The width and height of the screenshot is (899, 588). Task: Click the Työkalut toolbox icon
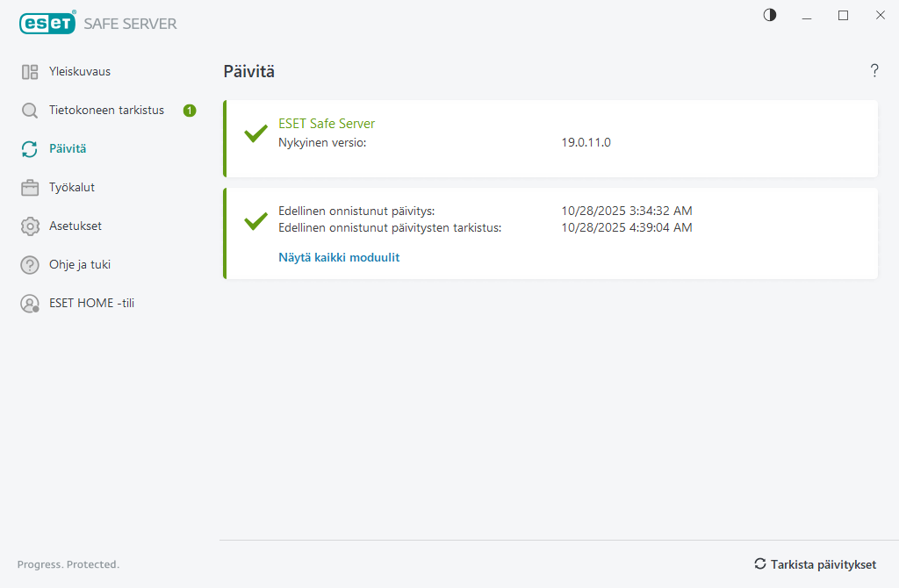(30, 188)
